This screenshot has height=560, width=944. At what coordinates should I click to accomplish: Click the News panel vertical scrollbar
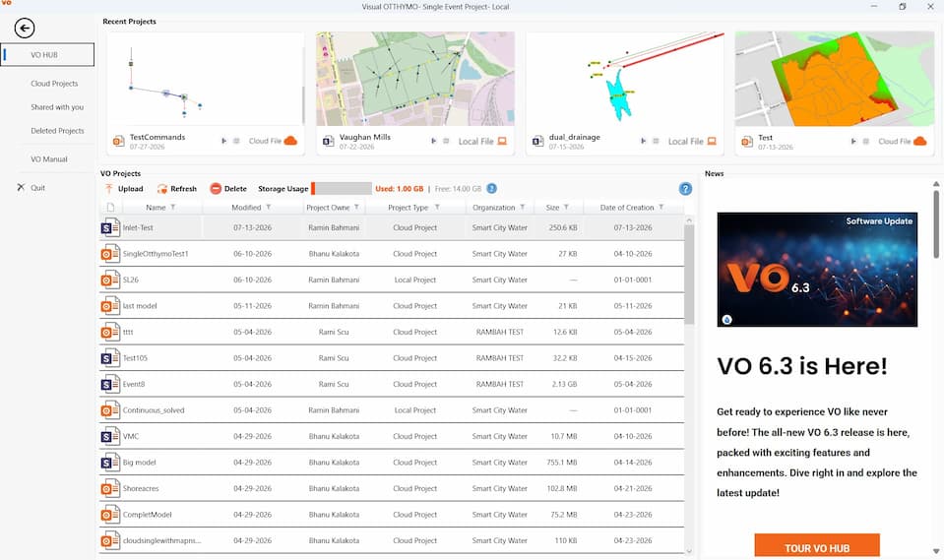coord(935,224)
